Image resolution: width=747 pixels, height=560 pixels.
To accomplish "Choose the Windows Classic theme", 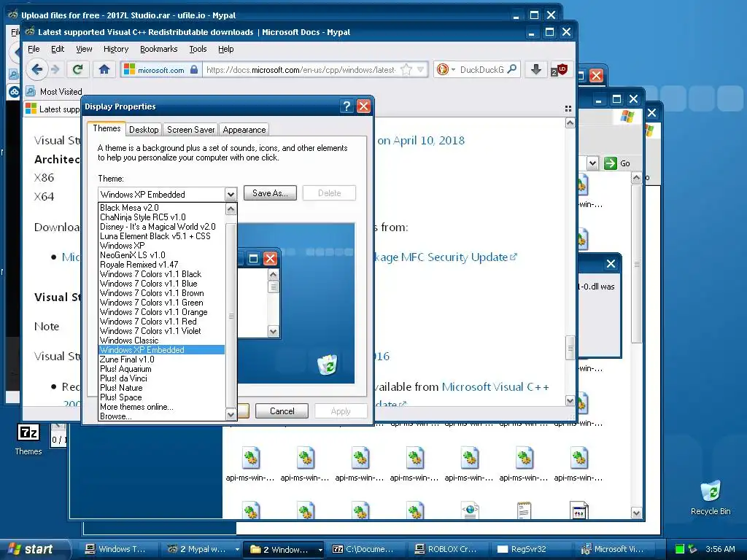I will [161, 341].
